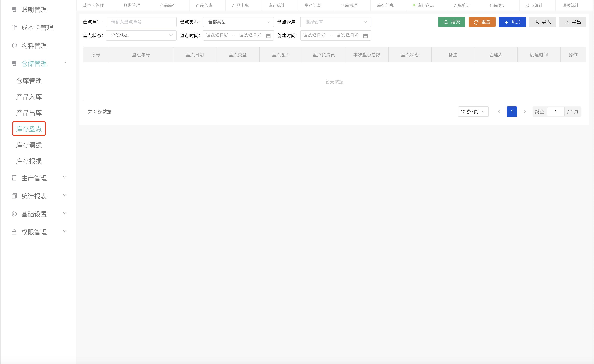Click inside the 盘点单号 input field
Viewport: 594px width, 364px height.
tap(141, 22)
